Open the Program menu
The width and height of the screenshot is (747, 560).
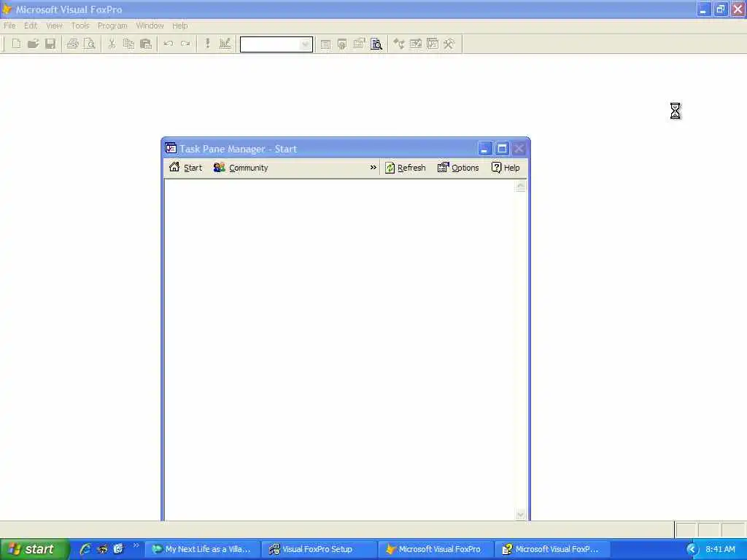pyautogui.click(x=112, y=26)
